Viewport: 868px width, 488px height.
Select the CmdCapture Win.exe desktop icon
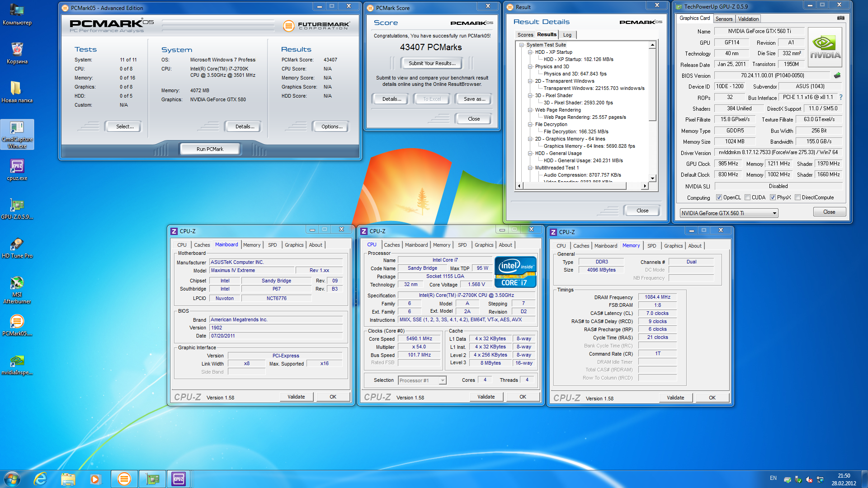coord(17,135)
